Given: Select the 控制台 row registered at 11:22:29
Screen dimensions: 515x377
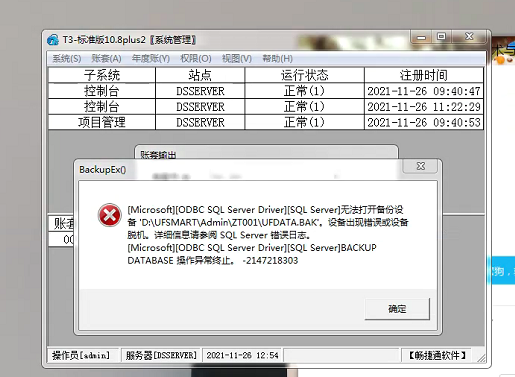Looking at the screenshot, I should pyautogui.click(x=266, y=107).
